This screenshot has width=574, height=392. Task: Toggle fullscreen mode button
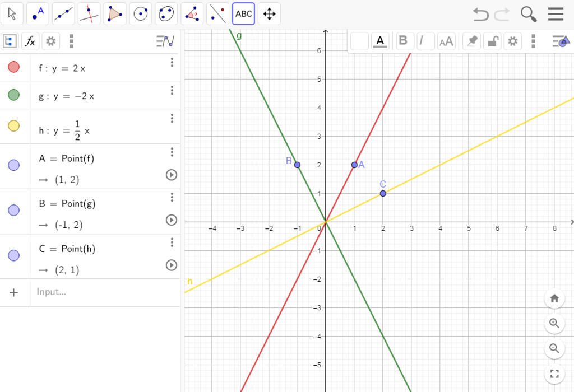[554, 374]
